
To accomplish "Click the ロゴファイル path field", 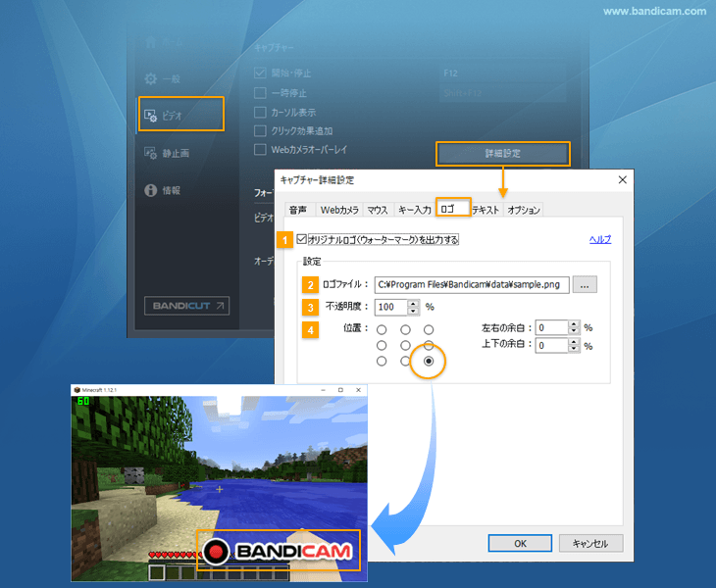I will [472, 284].
